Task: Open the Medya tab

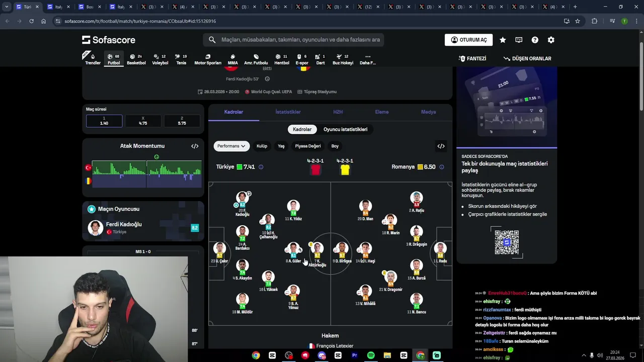Action: coord(428,112)
